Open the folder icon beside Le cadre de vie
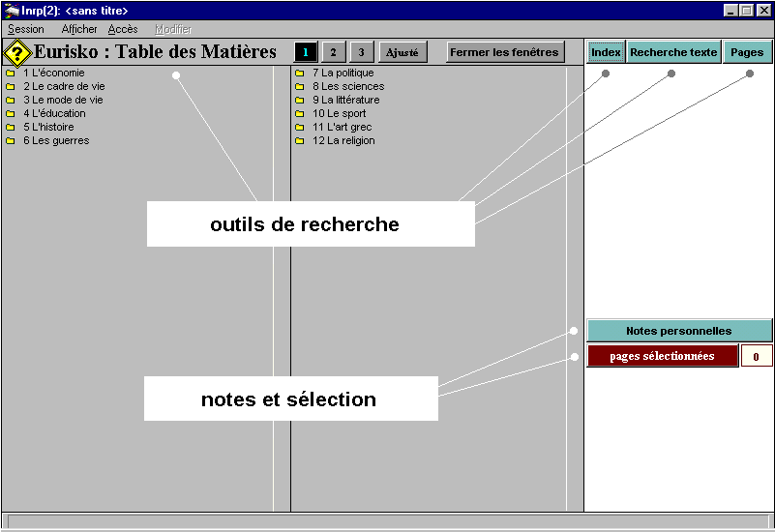The width and height of the screenshot is (775, 532). coord(11,86)
